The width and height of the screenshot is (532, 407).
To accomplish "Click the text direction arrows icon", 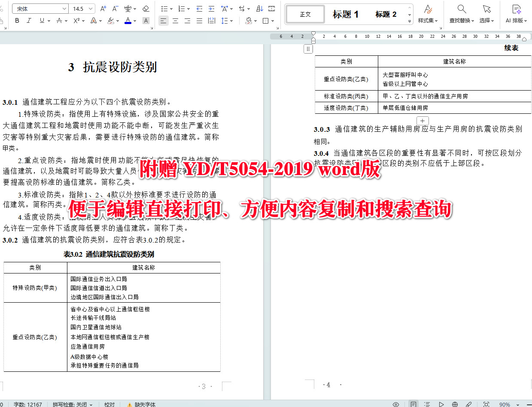I will 242,9.
